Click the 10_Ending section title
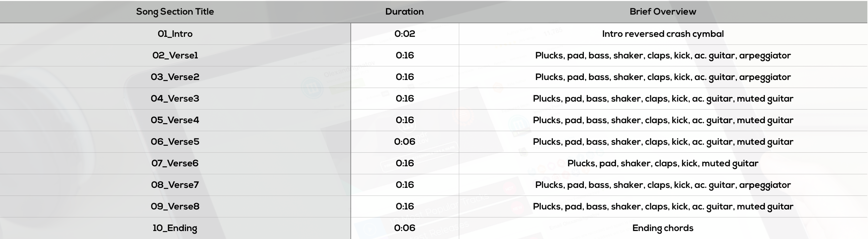 click(x=175, y=228)
